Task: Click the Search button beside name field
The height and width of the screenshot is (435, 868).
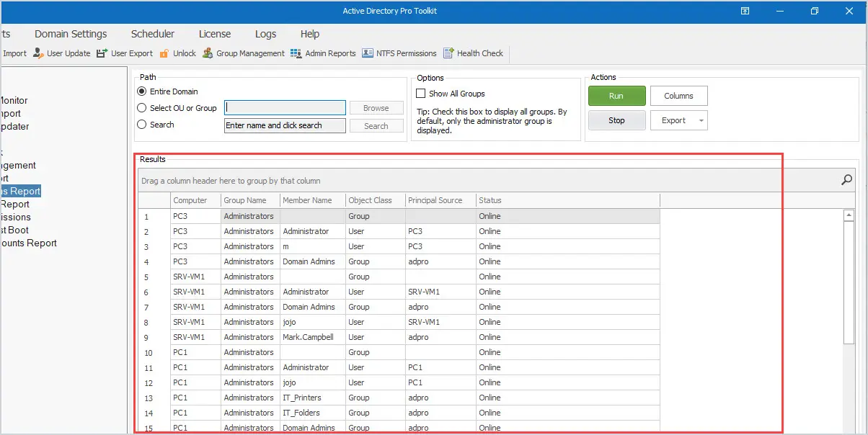Action: click(x=376, y=126)
